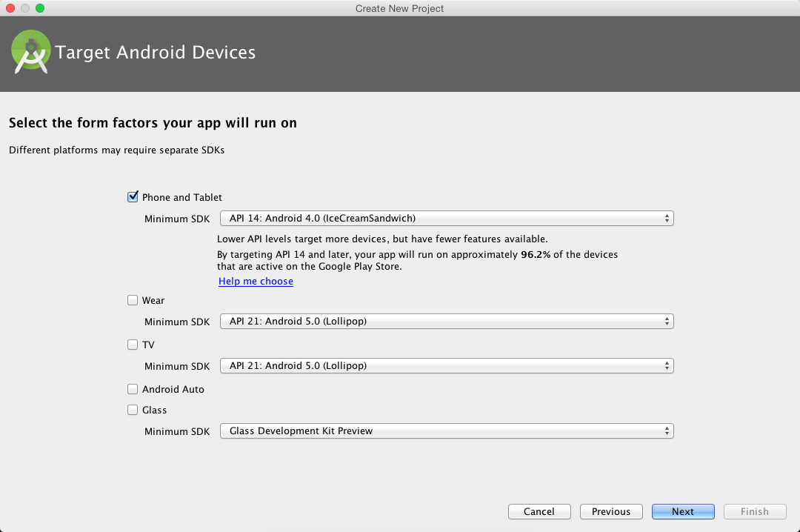800x532 pixels.
Task: Open the Glass Minimum SDK dropdown
Action: [447, 431]
